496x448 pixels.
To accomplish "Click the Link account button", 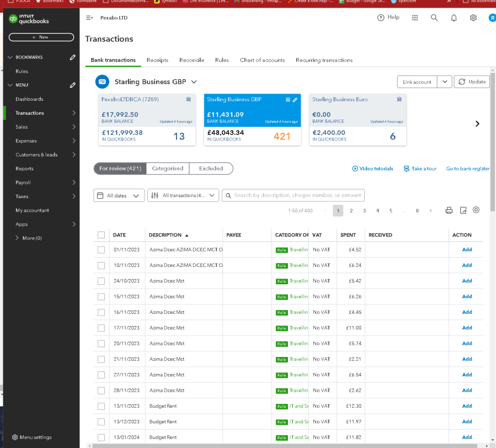I will pyautogui.click(x=417, y=82).
